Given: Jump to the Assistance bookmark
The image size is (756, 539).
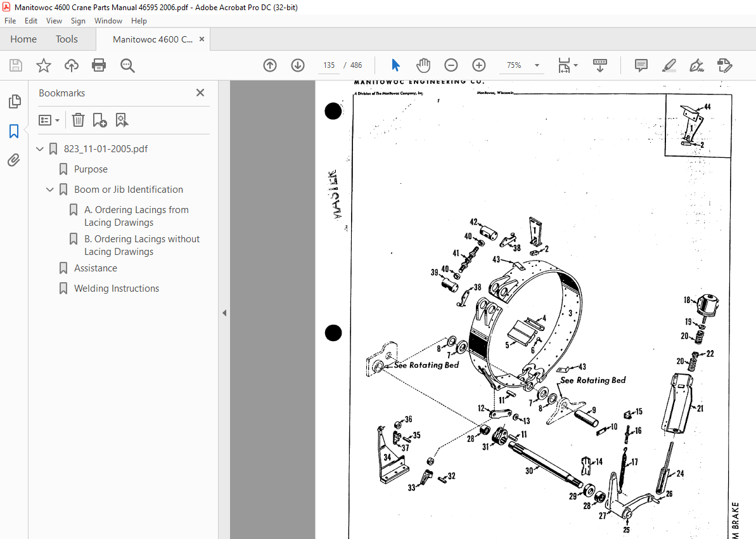Looking at the screenshot, I should (x=96, y=268).
